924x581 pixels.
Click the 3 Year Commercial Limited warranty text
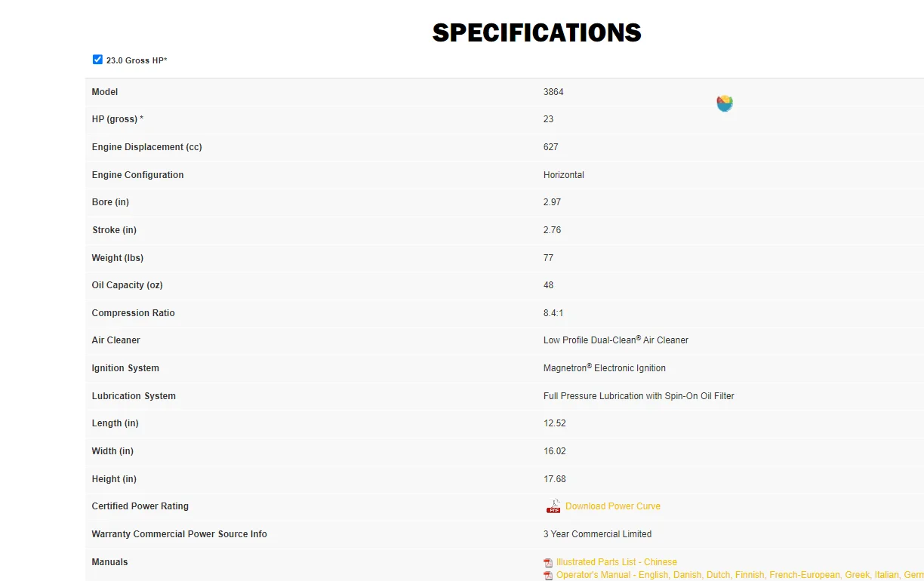point(597,534)
